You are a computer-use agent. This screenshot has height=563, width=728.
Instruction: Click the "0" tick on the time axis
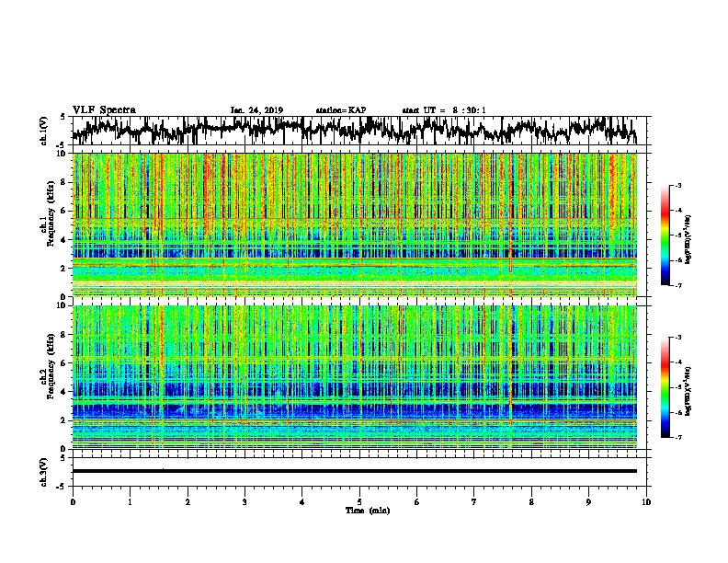(x=73, y=502)
